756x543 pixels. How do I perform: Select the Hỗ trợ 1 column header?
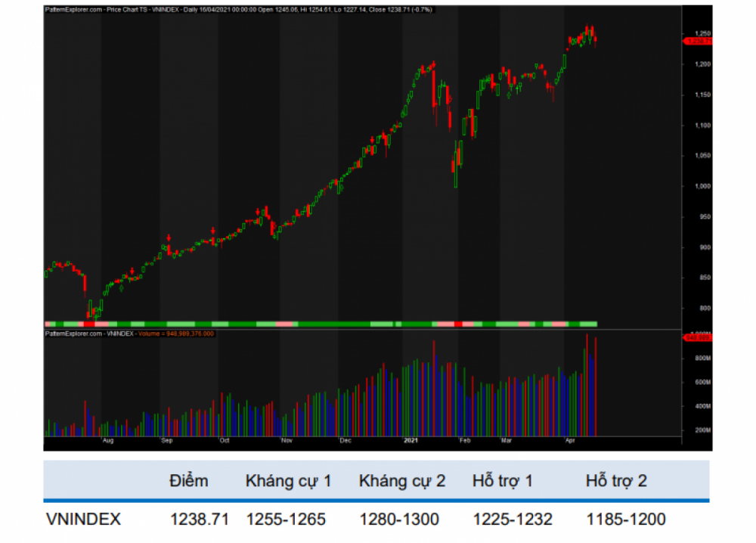[x=503, y=480]
